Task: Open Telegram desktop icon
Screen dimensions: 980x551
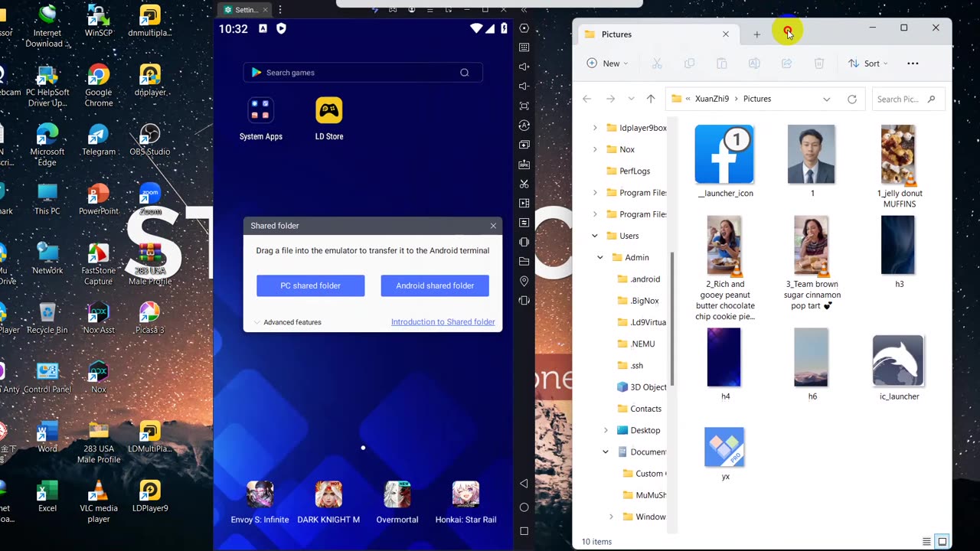Action: tap(98, 139)
